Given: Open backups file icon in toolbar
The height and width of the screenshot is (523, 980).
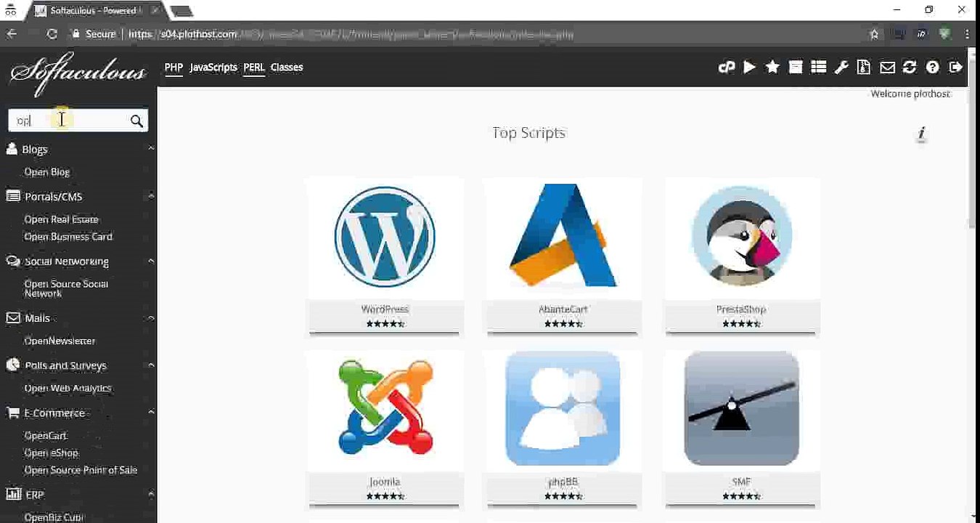Looking at the screenshot, I should (x=863, y=67).
